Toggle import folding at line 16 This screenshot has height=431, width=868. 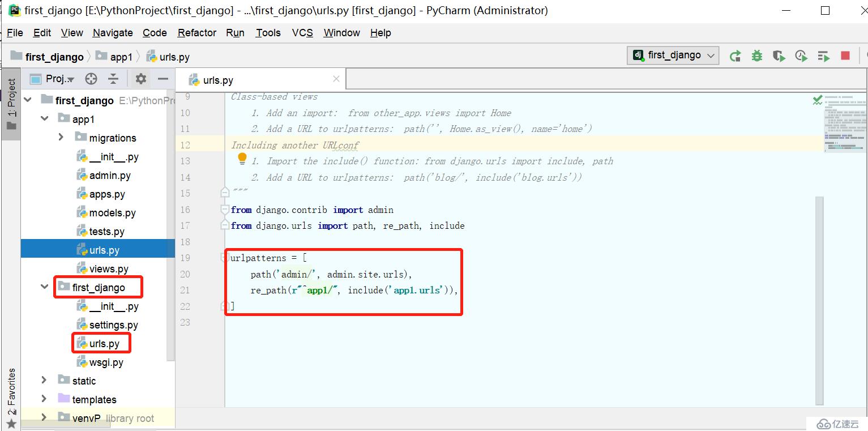(225, 210)
